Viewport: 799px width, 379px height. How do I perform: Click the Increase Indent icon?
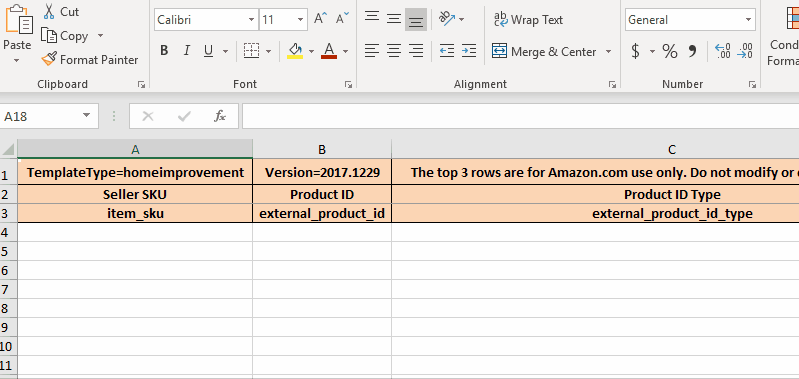click(469, 50)
